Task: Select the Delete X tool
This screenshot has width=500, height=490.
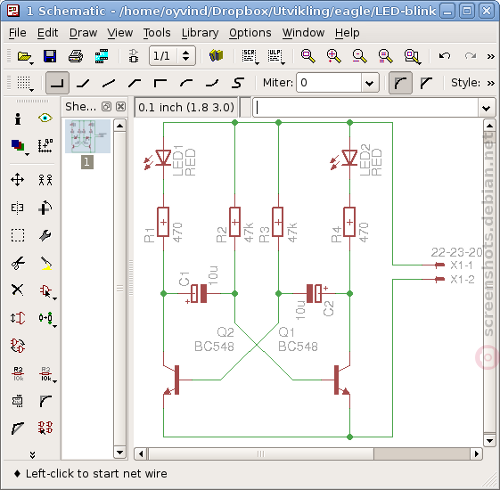Action: 17,290
